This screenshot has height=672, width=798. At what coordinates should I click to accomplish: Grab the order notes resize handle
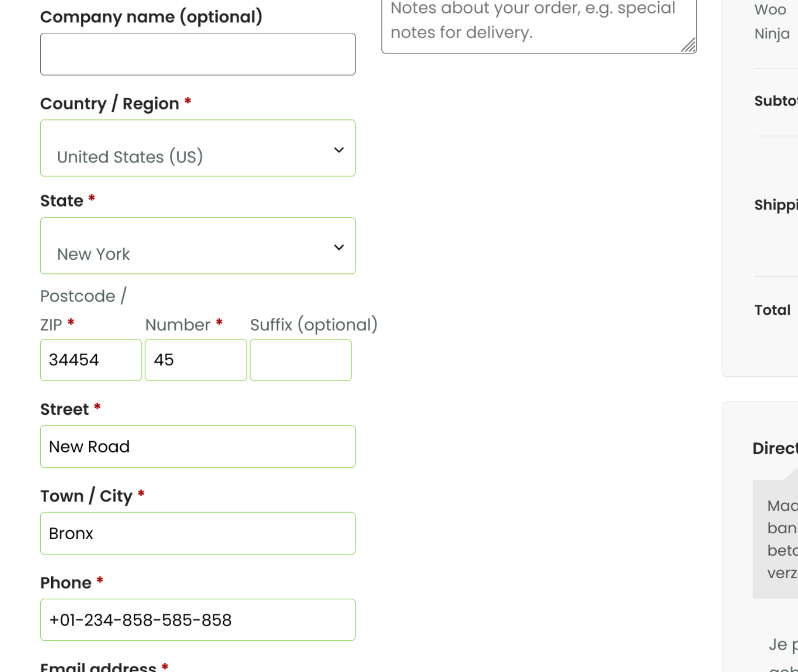(689, 45)
